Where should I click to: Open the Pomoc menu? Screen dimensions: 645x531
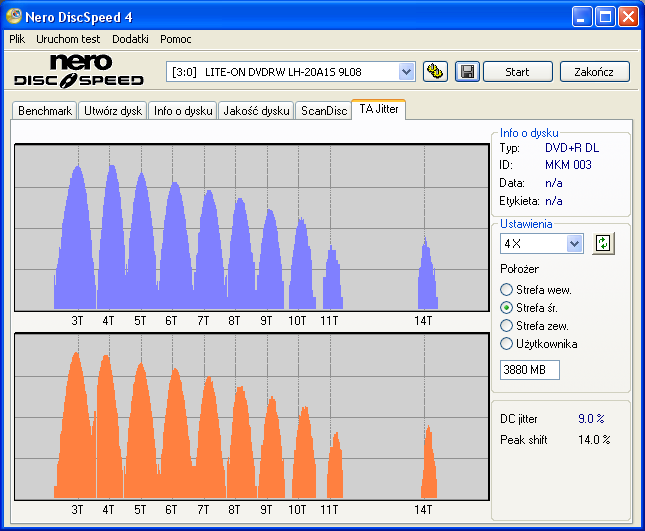coord(176,39)
